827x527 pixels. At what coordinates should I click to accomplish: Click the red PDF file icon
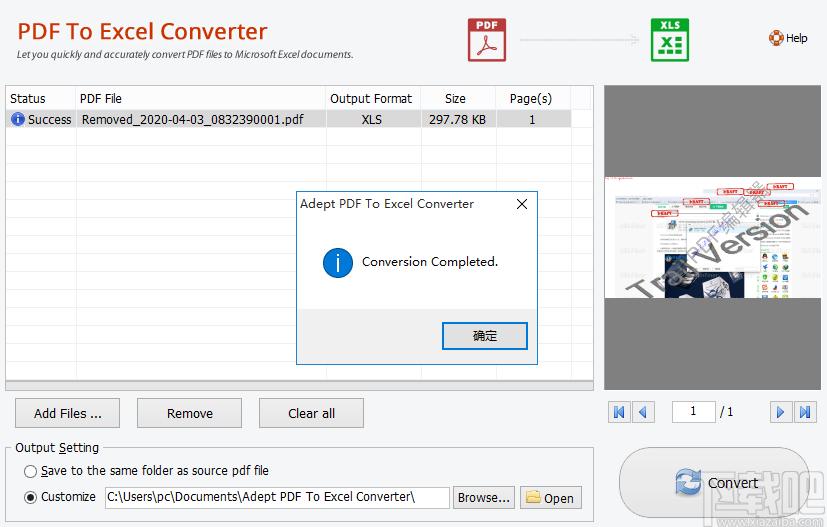pyautogui.click(x=486, y=40)
